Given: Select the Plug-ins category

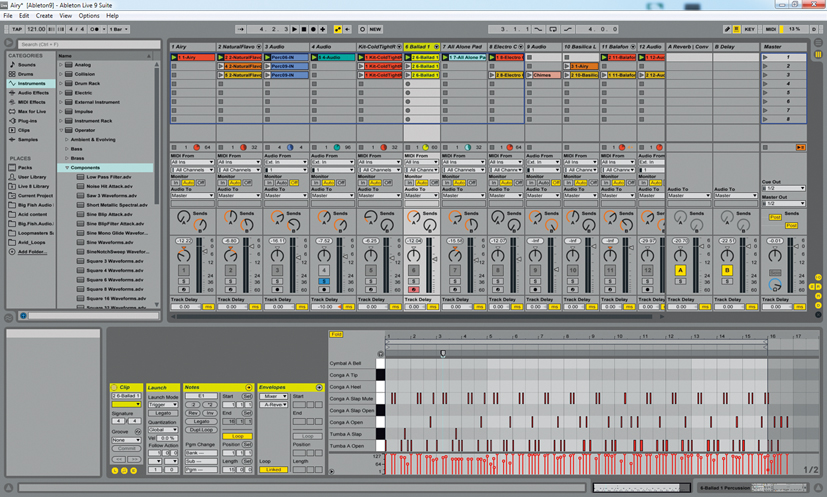Looking at the screenshot, I should (x=27, y=121).
